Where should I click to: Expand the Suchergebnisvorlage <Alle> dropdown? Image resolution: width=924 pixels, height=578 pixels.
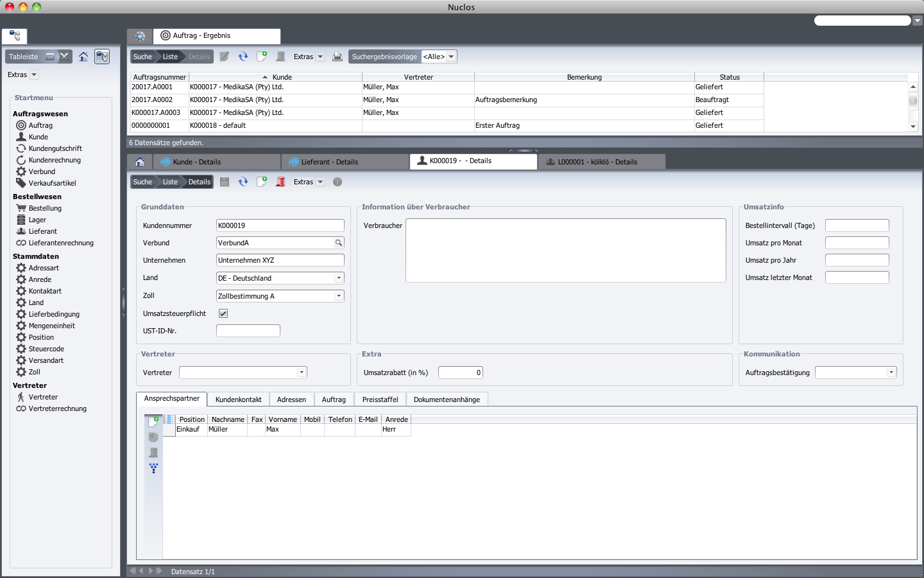tap(451, 57)
